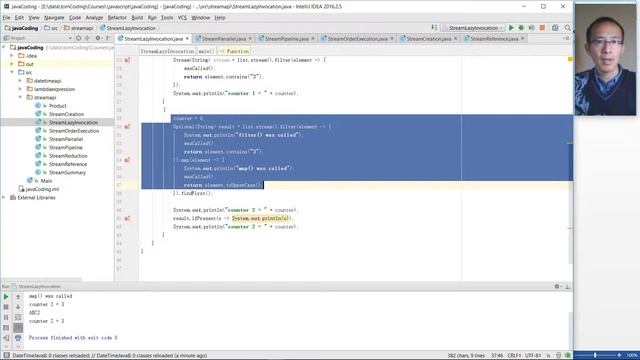Stop process in Run panel sidebar
The image size is (640, 360).
(6, 307)
